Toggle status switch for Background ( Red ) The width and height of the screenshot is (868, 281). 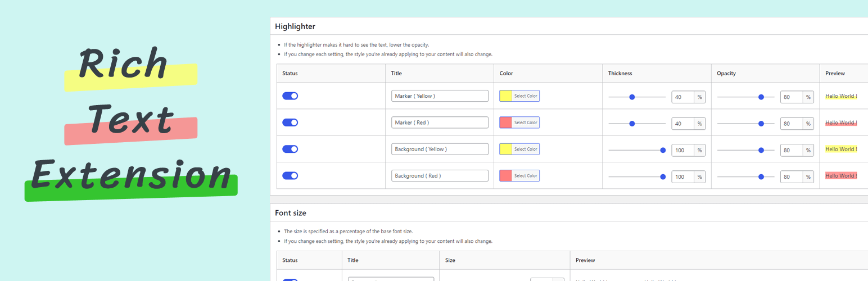tap(290, 176)
